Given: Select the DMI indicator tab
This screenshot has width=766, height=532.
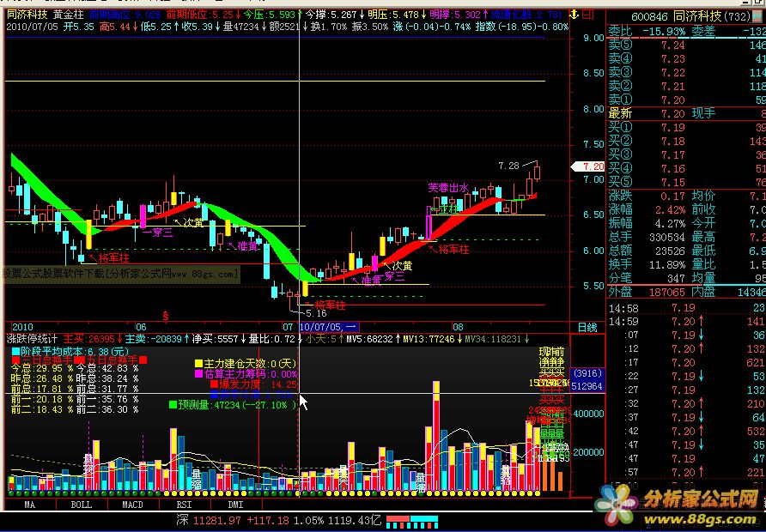Looking at the screenshot, I should (235, 505).
